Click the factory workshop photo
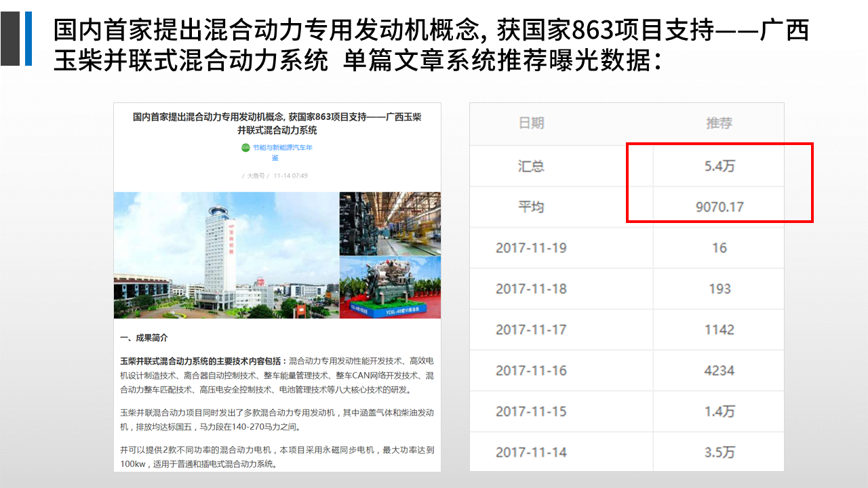Image resolution: width=868 pixels, height=488 pixels. click(x=390, y=223)
